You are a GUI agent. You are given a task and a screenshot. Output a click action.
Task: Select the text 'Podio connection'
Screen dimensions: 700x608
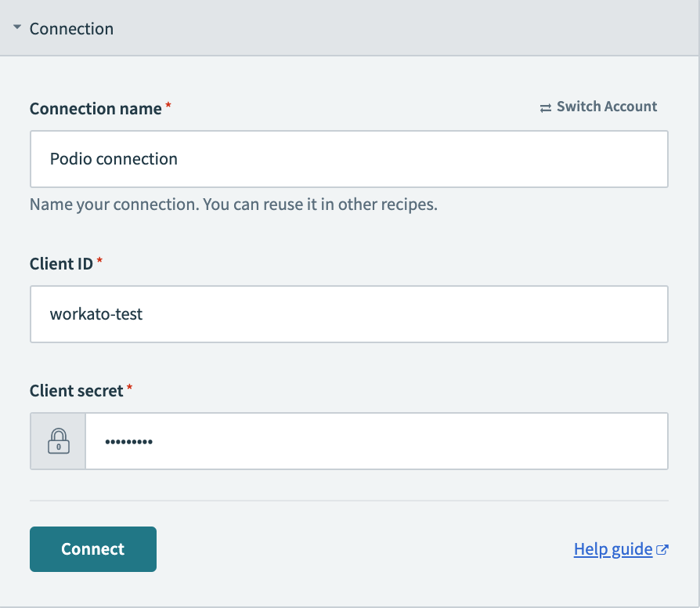[x=114, y=158]
